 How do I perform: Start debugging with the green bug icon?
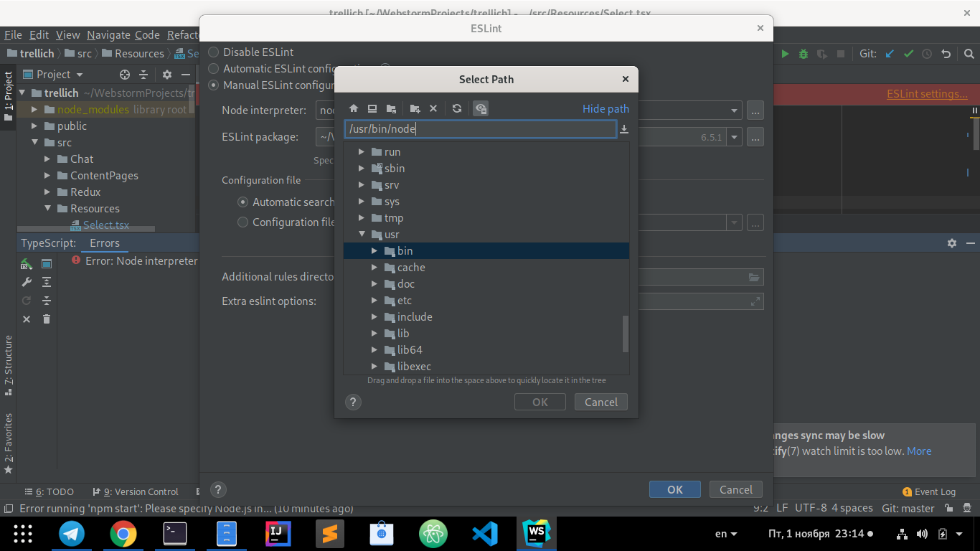tap(804, 54)
